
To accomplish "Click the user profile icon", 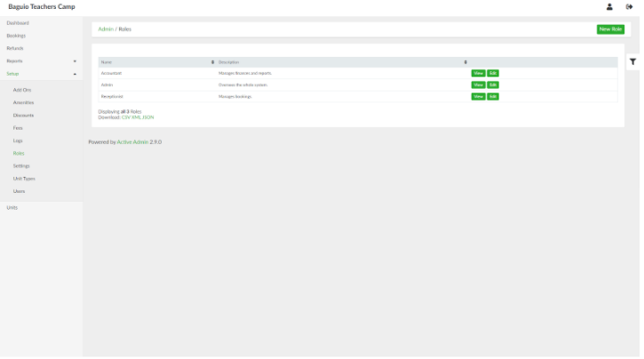I will (x=609, y=7).
